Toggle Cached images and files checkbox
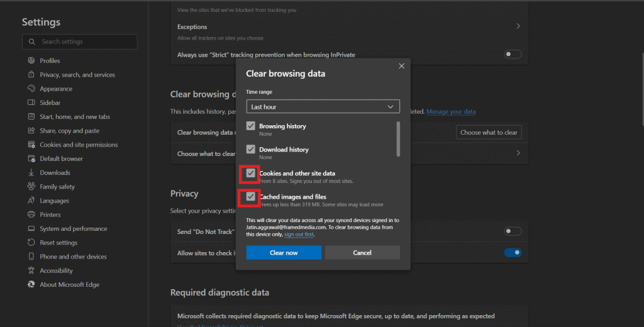The height and width of the screenshot is (327, 644). (x=250, y=196)
